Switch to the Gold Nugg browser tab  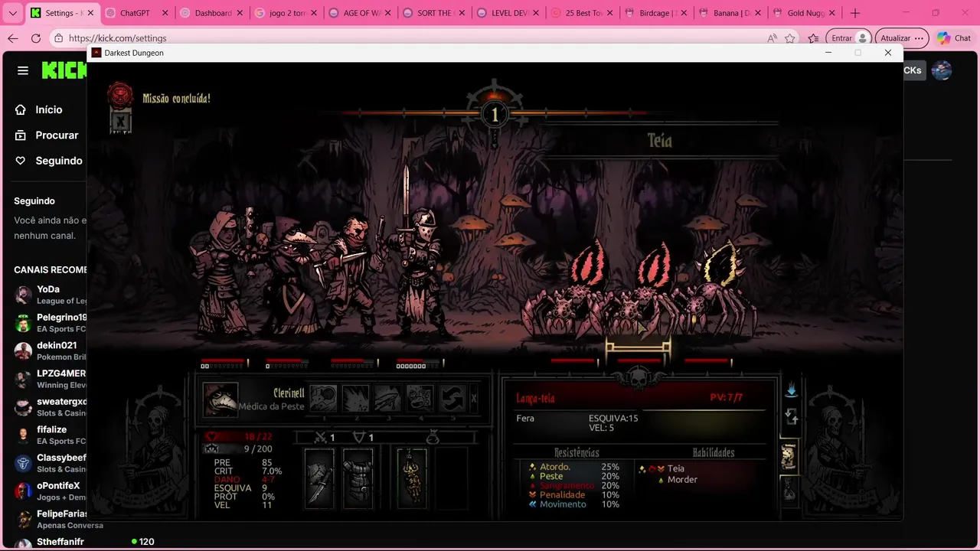coord(805,13)
